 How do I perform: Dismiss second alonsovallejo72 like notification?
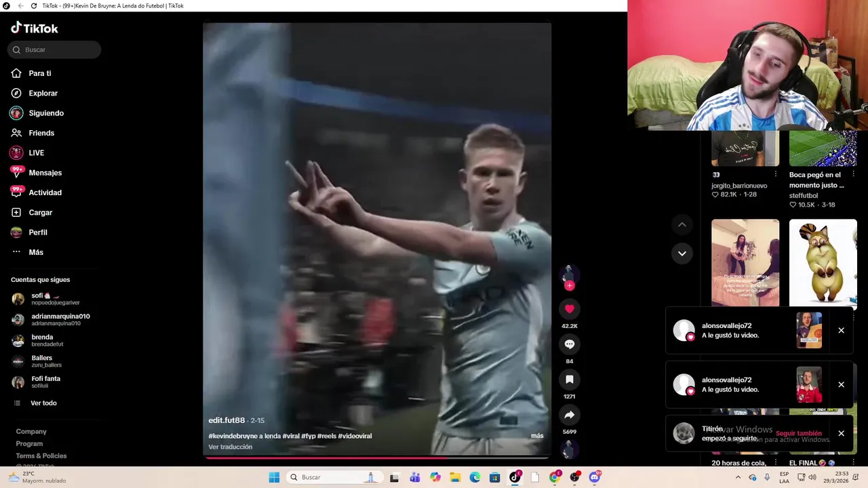[x=841, y=385]
